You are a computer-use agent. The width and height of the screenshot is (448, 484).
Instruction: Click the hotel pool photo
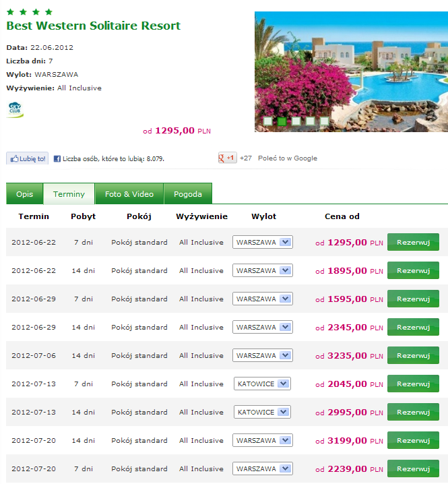point(351,71)
